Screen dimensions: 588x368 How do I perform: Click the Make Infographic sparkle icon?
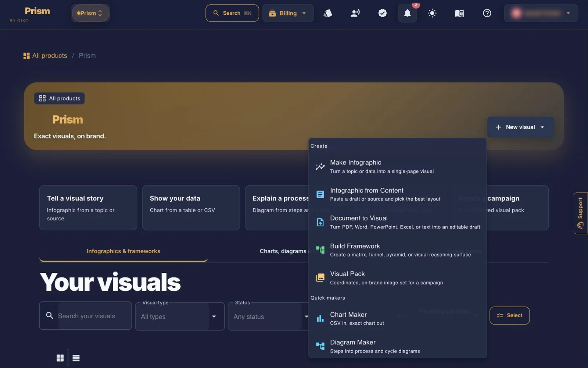tap(320, 166)
